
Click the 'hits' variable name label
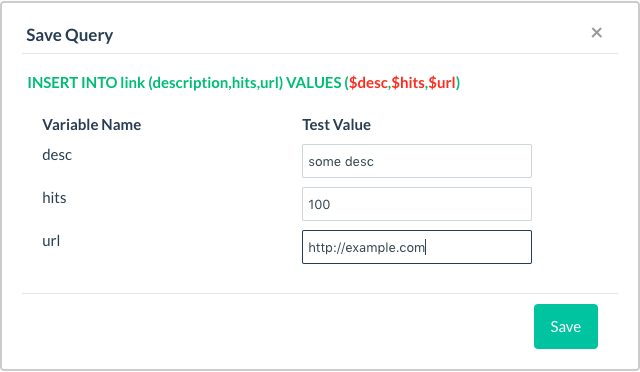coord(54,198)
